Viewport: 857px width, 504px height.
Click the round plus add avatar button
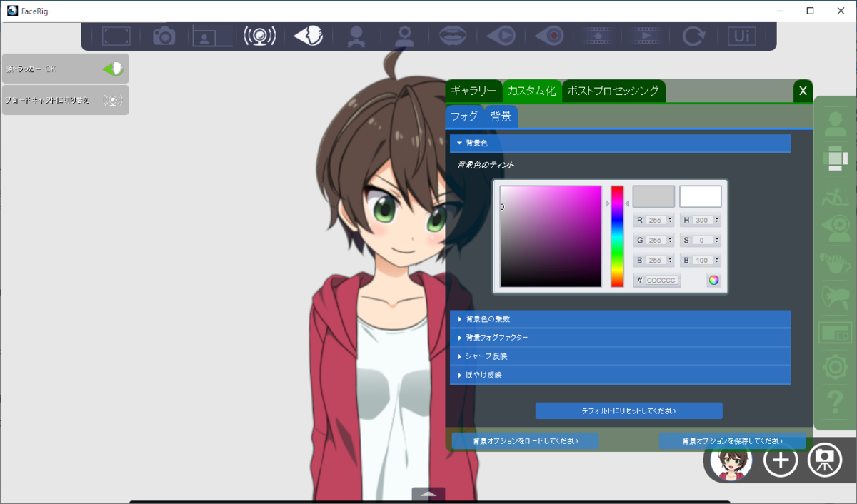781,460
